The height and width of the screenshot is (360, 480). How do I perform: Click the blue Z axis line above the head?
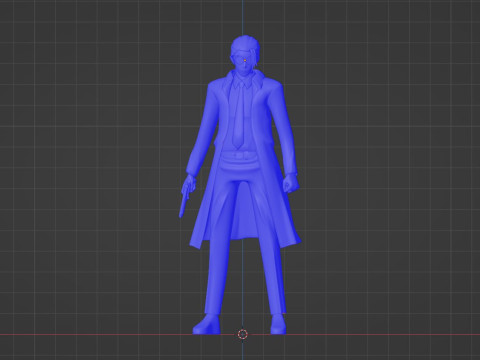[x=243, y=17]
